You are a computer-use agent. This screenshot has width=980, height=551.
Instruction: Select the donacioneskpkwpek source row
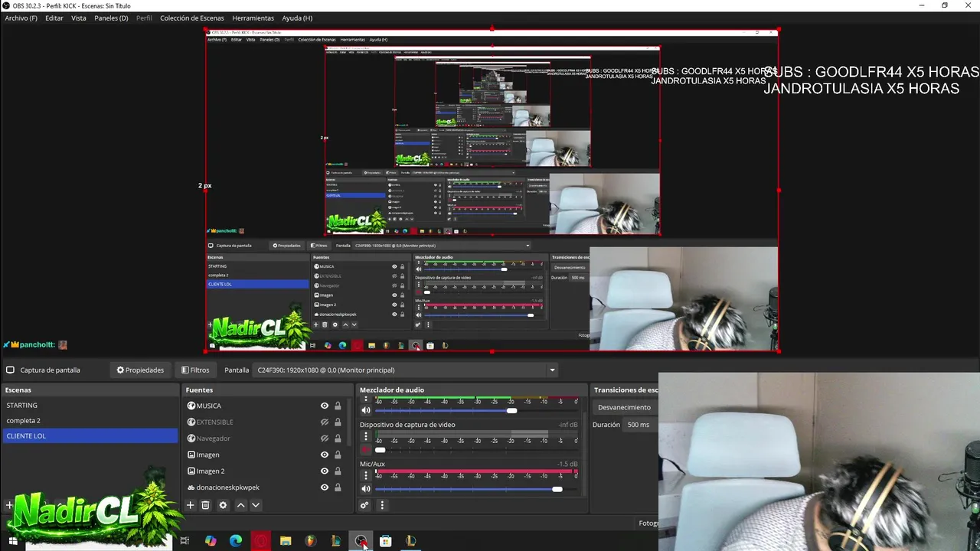click(x=264, y=487)
